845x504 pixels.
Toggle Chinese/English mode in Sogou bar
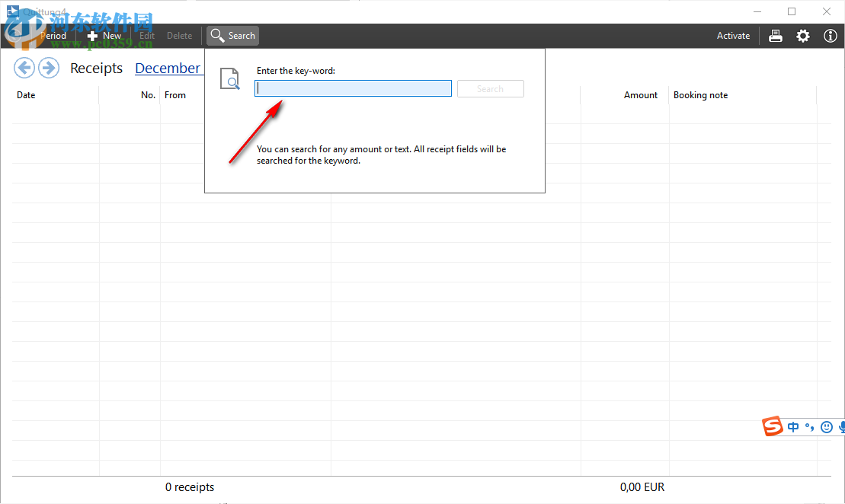792,426
